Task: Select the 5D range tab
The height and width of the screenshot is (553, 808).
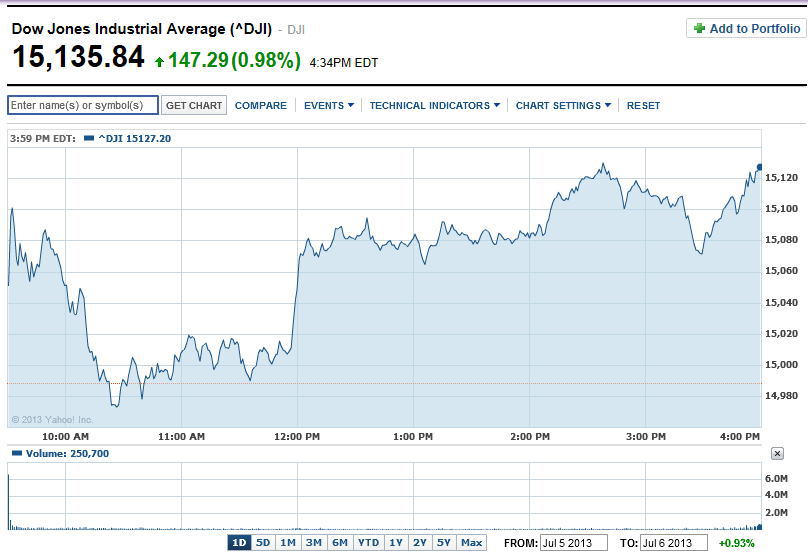Action: [263, 543]
